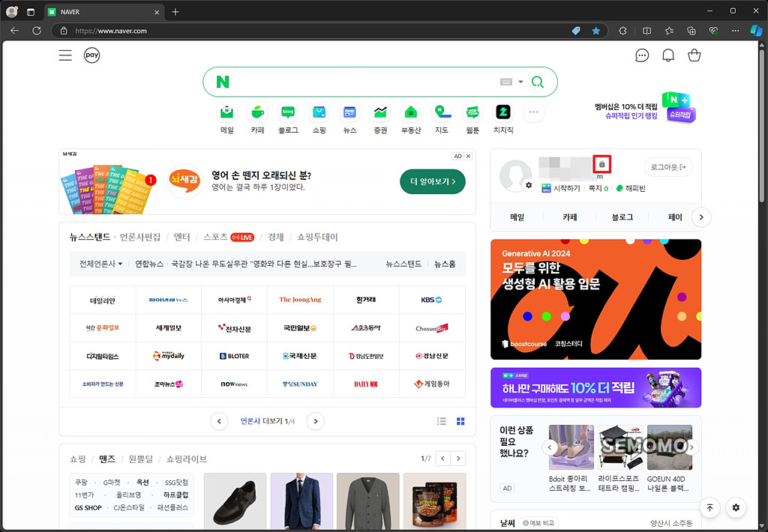This screenshot has height=532, width=768.
Task: Open the 메일 shortcut icon
Action: [x=226, y=112]
